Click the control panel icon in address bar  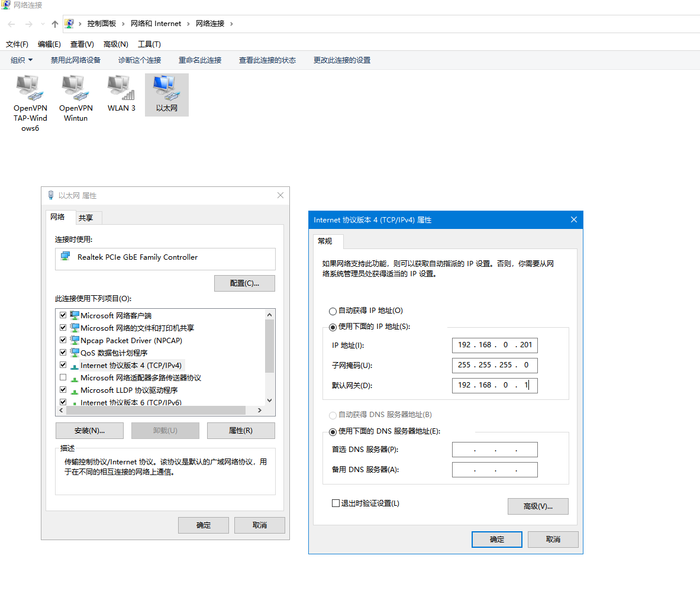(x=70, y=24)
